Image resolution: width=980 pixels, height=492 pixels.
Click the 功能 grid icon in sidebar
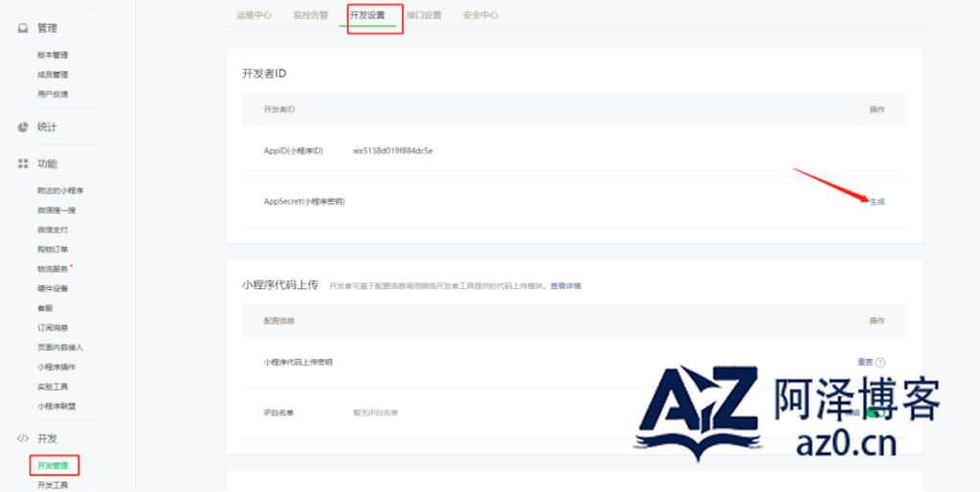(23, 164)
